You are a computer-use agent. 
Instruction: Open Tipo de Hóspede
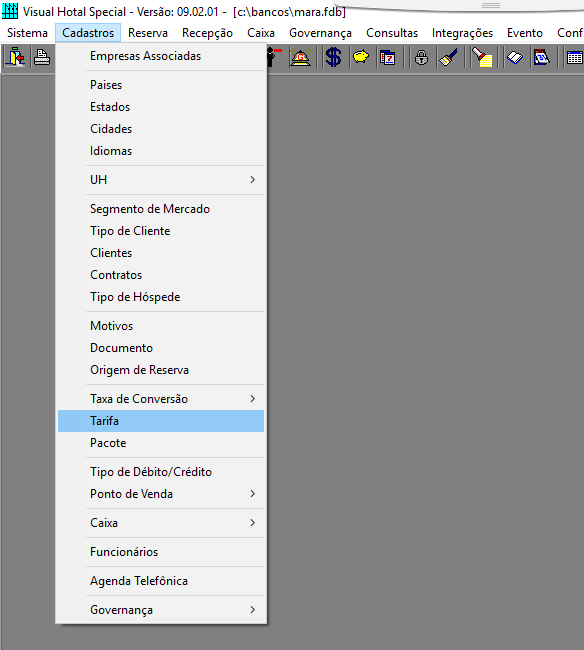(161, 297)
